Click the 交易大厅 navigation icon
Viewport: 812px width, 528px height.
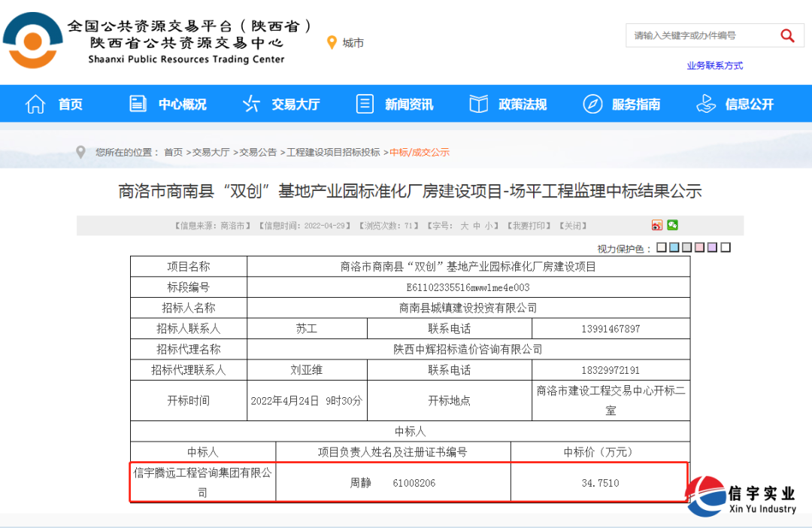coord(251,104)
